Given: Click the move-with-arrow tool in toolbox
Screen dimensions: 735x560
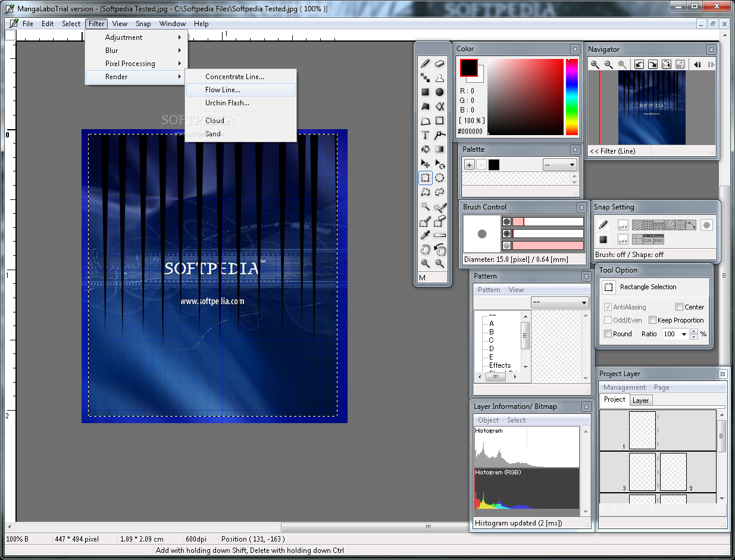Looking at the screenshot, I should 425,164.
